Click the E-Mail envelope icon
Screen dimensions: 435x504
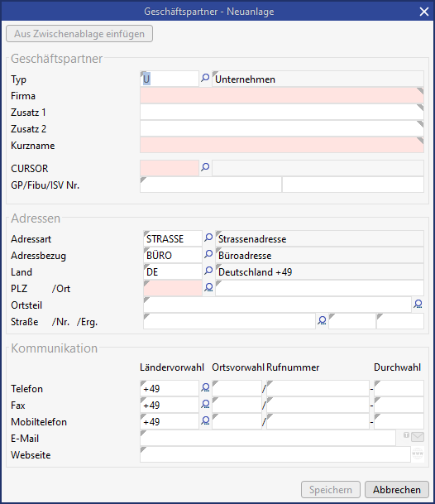pyautogui.click(x=418, y=437)
